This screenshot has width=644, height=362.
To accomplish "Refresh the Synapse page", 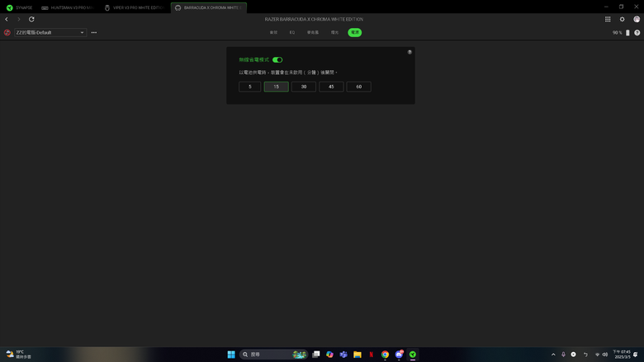I will [31, 19].
